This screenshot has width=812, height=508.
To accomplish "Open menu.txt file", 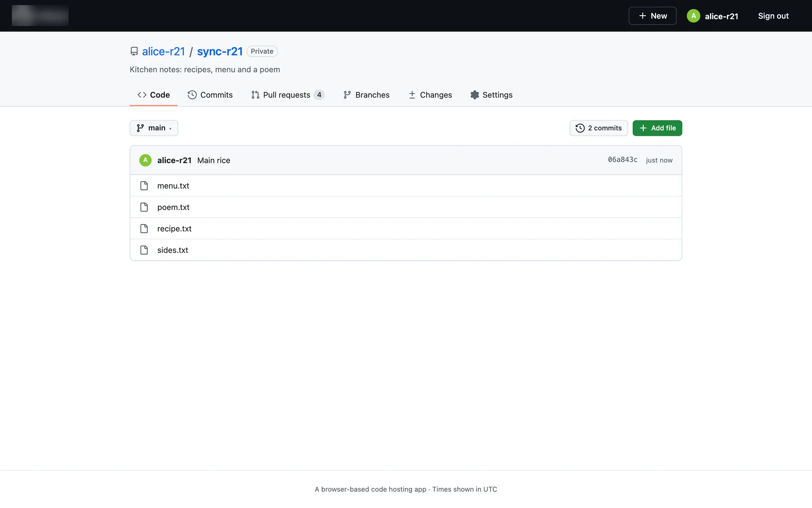I will click(173, 186).
